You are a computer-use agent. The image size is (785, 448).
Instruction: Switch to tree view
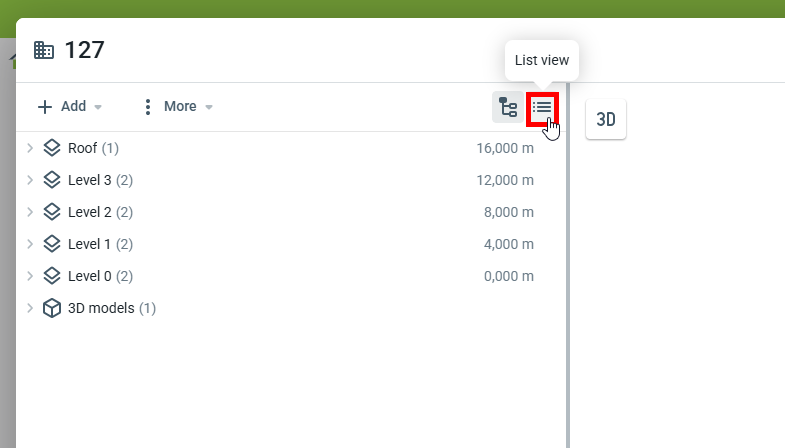tap(508, 107)
